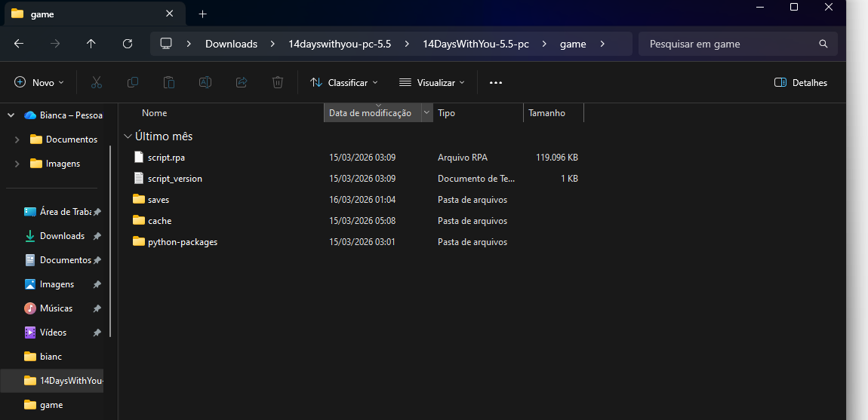Click 14dayswithyou-pc-5.5 breadcrumb
868x420 pixels.
click(340, 44)
